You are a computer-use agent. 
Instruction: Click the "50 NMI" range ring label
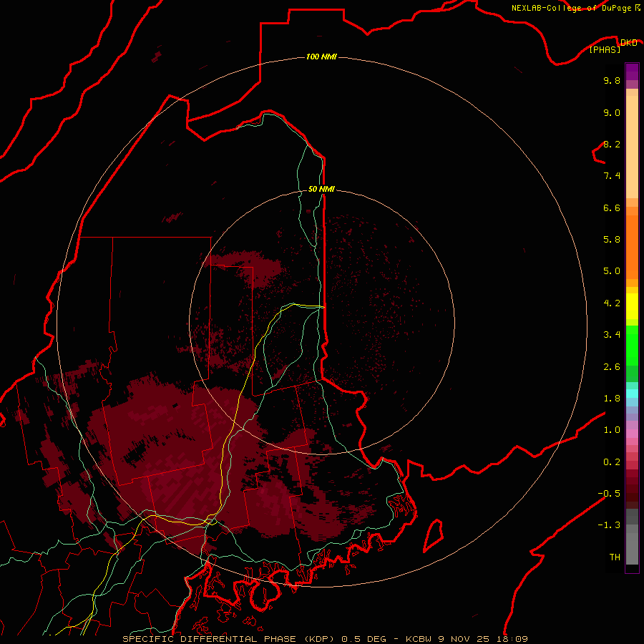[x=321, y=189]
